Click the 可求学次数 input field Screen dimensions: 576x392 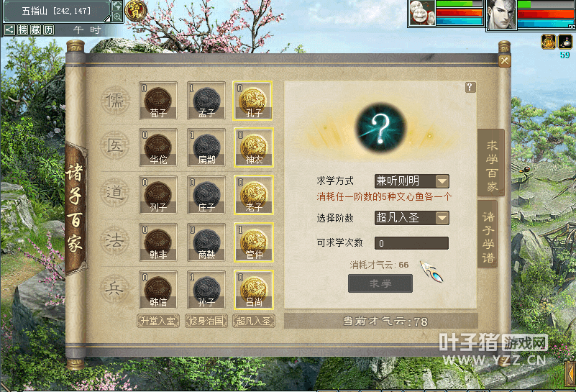pos(411,243)
